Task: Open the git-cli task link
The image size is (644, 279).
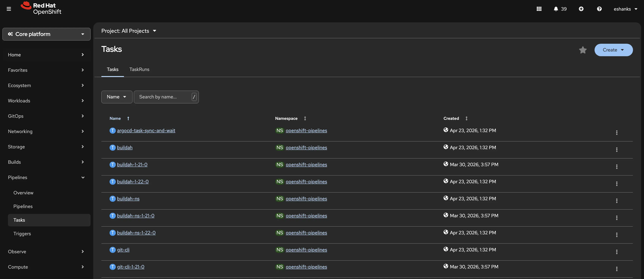Action: pos(123,250)
